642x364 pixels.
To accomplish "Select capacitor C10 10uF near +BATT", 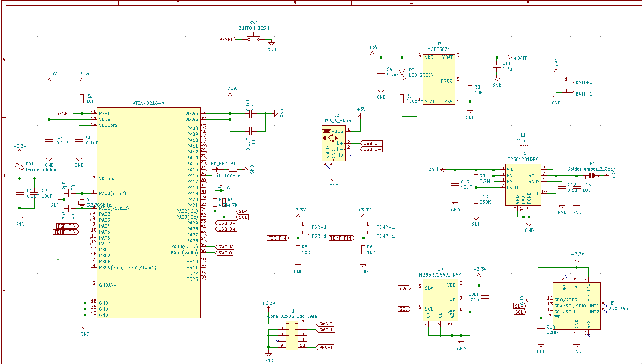I will coord(455,185).
